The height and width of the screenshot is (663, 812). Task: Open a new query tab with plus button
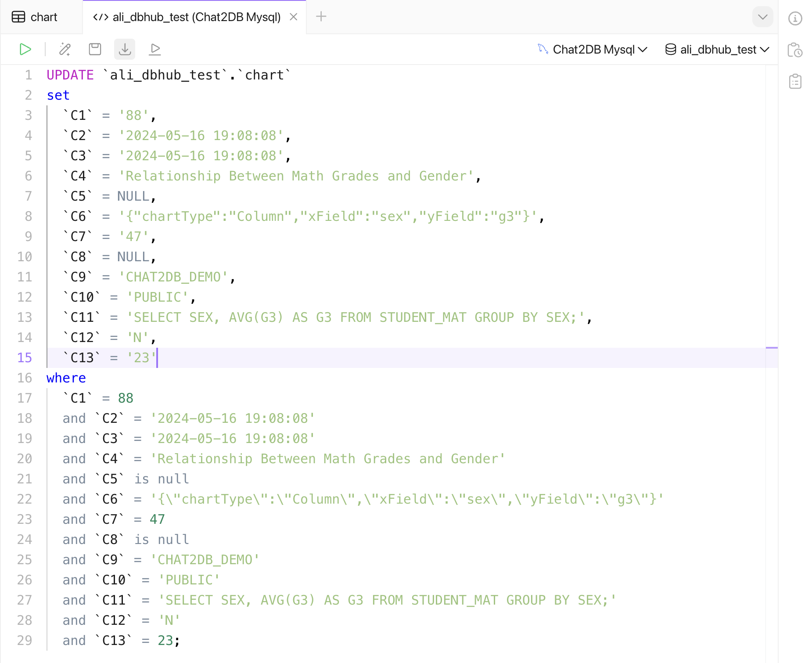[x=321, y=16]
